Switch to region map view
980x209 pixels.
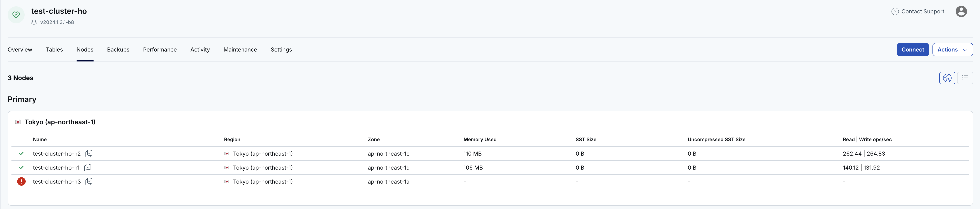pos(947,78)
